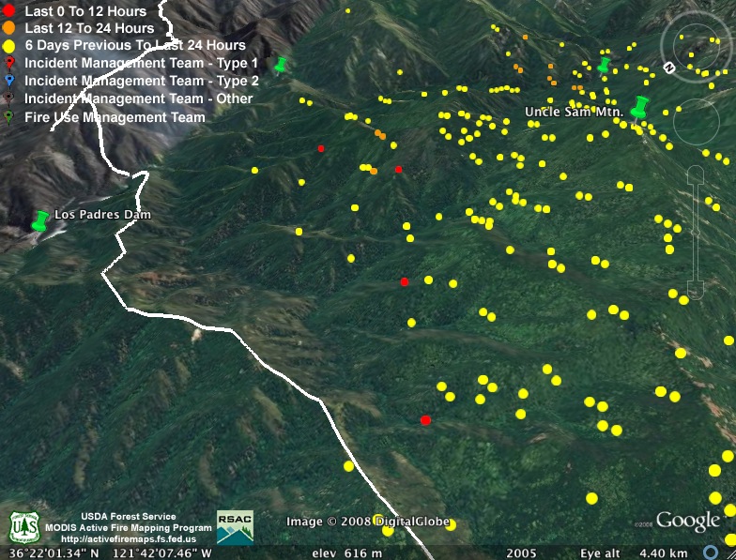Click the red Type 1 team legend pin
The height and width of the screenshot is (560, 736).
pyautogui.click(x=8, y=64)
